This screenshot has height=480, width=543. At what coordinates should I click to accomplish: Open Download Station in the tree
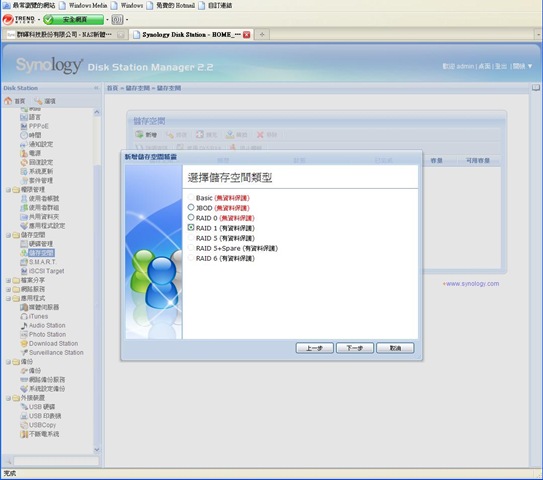[49, 343]
